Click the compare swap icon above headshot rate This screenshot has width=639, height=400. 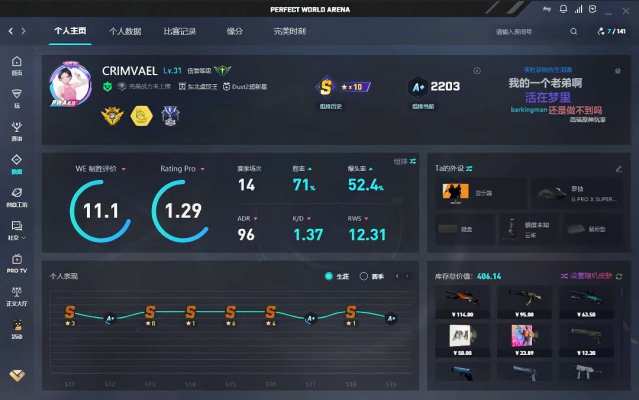(413, 162)
